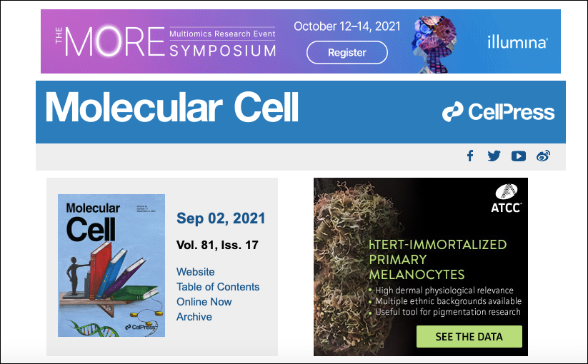This screenshot has height=364, width=588.
Task: Click the Molecular Cell cover thumbnail
Action: pos(111,265)
